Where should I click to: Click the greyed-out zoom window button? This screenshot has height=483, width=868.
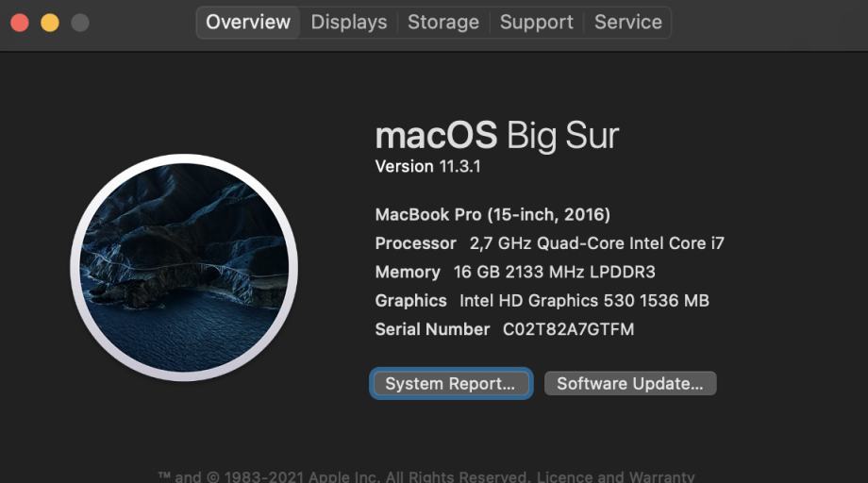click(x=80, y=23)
